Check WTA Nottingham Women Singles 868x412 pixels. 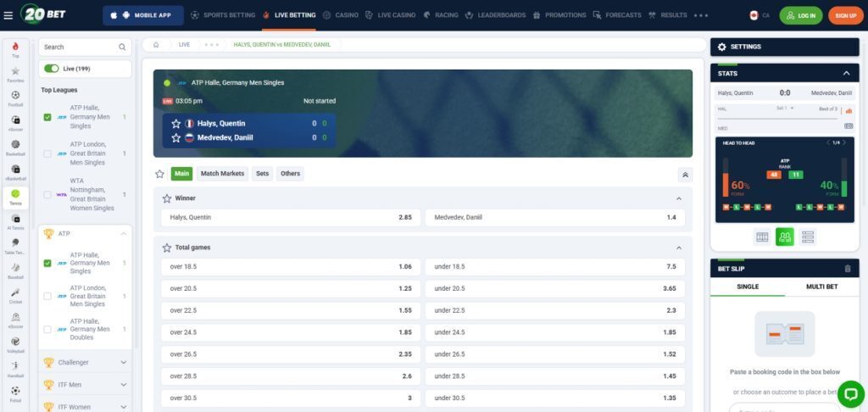click(x=47, y=195)
